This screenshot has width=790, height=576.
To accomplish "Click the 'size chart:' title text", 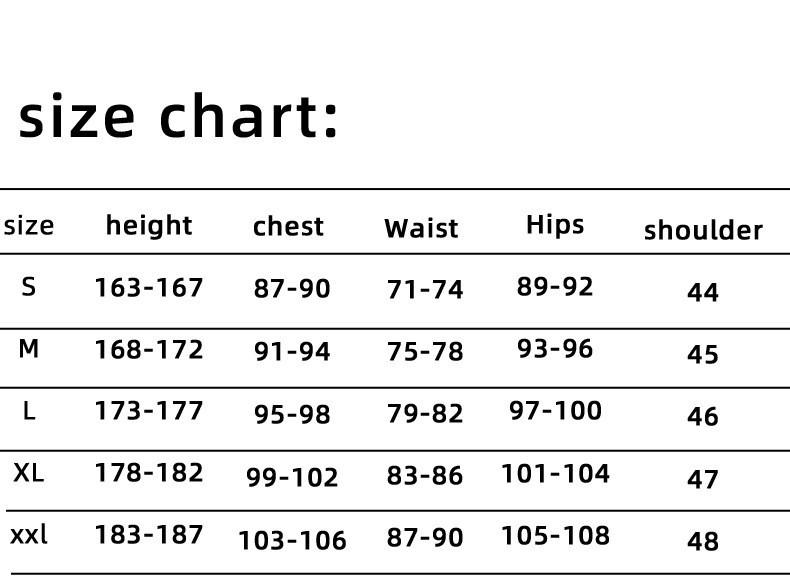I will tap(178, 117).
